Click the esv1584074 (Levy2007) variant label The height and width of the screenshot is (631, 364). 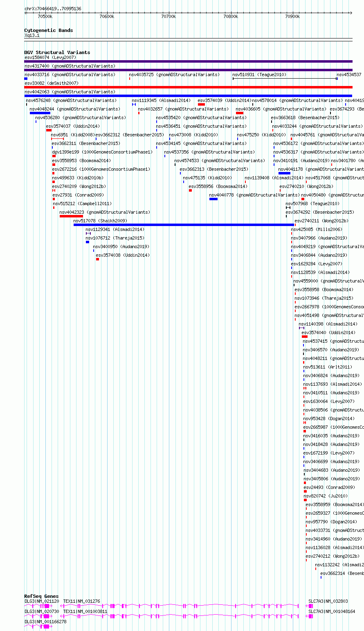[50, 57]
